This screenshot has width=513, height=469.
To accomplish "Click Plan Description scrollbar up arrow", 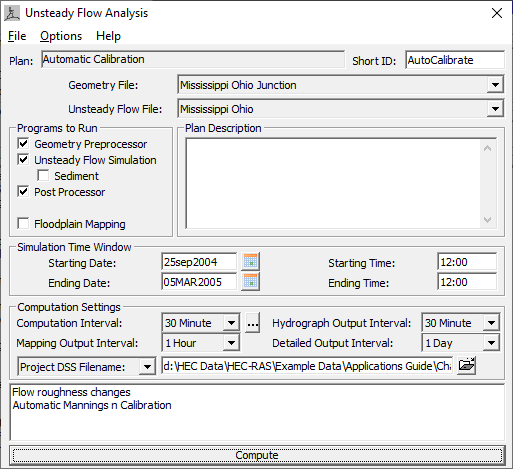I will [487, 148].
